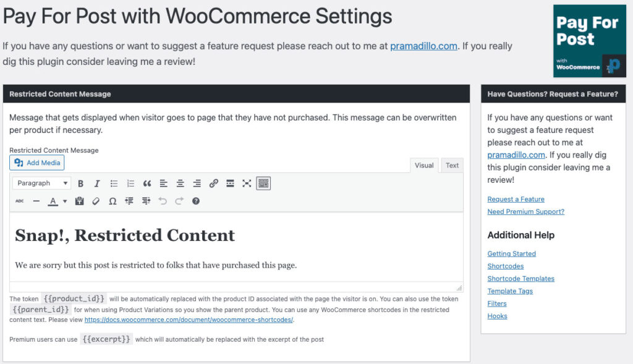The image size is (633, 364).
Task: Click the Additional Help heading
Action: 520,235
